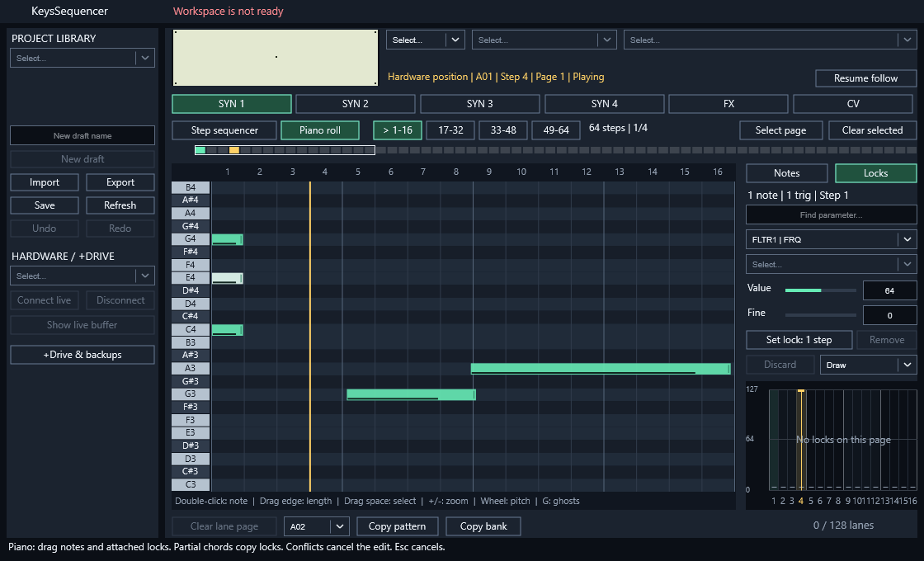Image resolution: width=924 pixels, height=561 pixels.
Task: Select the C4 note at step 1
Action: point(228,330)
